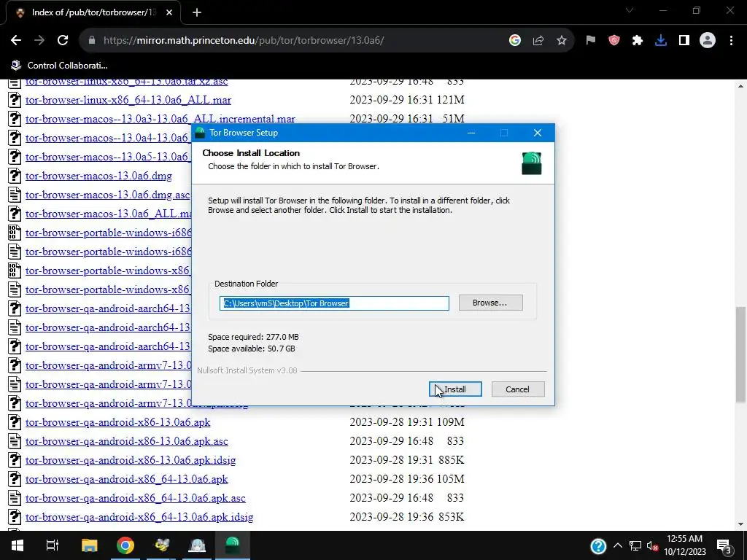Click icon beside tor-browser-qa-android-x86-13.0a6.apk
The width and height of the screenshot is (747, 560).
pos(15,422)
